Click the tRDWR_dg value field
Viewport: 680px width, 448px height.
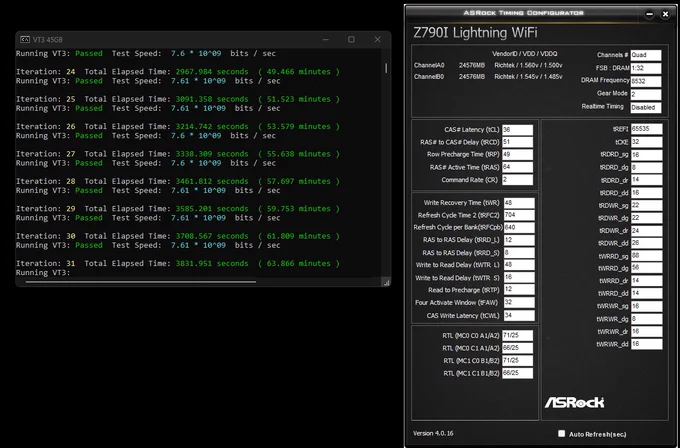click(x=646, y=218)
